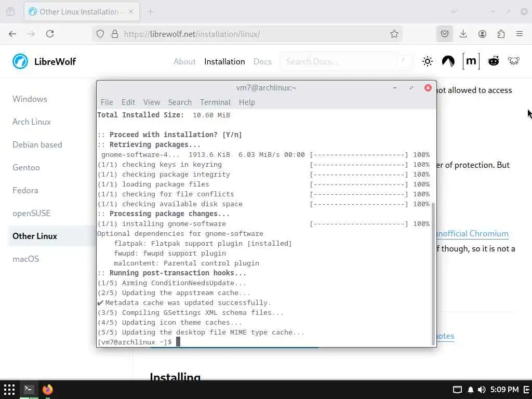Click the URL address bar
The width and height of the screenshot is (532, 399).
(248, 34)
